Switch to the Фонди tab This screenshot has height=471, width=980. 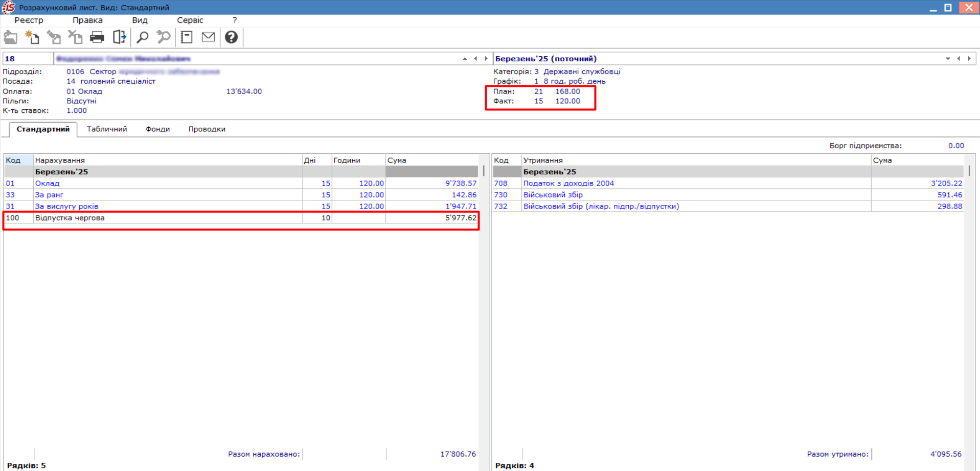point(157,129)
